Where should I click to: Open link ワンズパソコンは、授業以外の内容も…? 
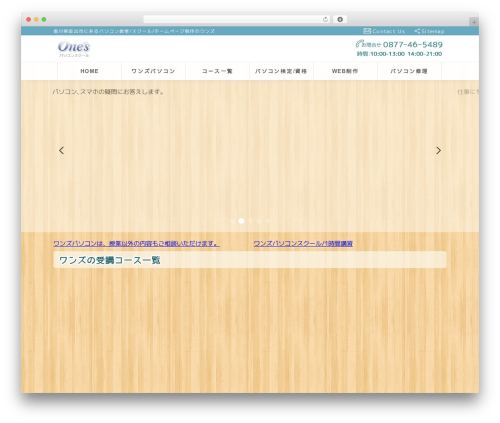click(136, 244)
